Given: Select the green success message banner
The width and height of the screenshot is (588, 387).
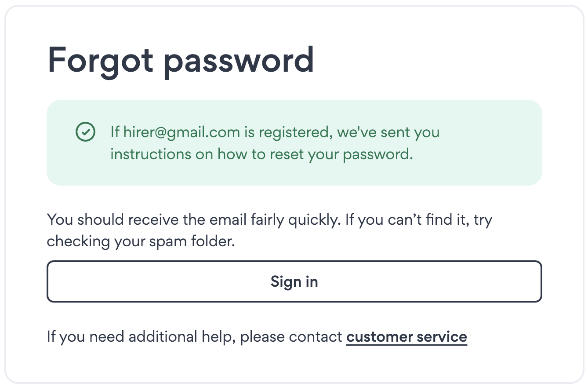Looking at the screenshot, I should click(294, 142).
